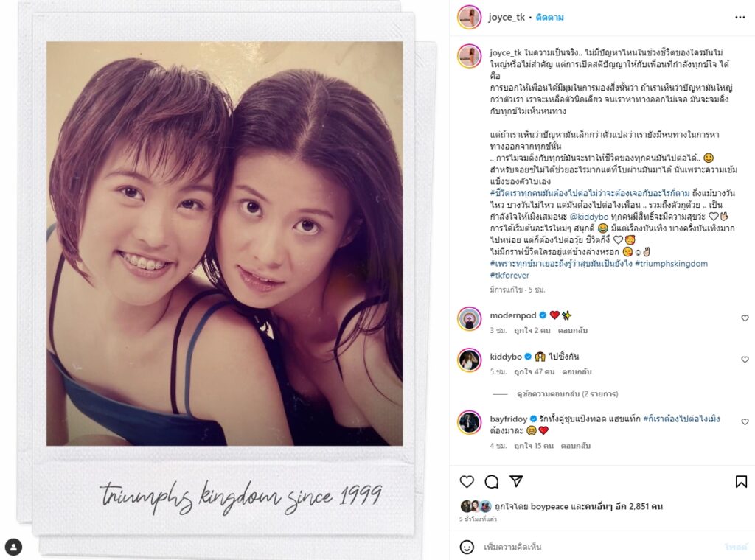Viewport: 755px width, 560px height.
Task: Like the post with the heart icon
Action: [467, 482]
